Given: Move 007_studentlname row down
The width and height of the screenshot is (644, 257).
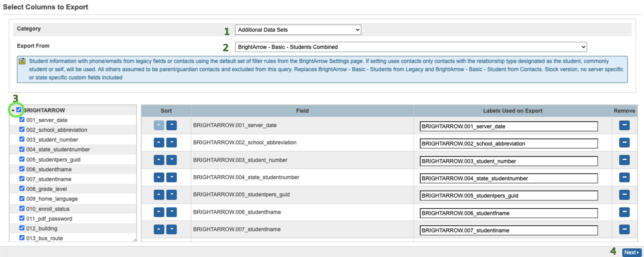Looking at the screenshot, I should point(172,229).
